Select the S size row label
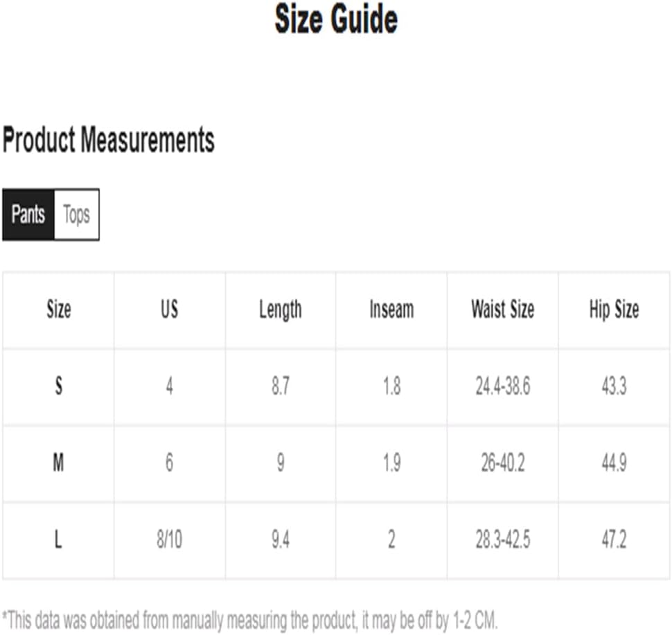 pyautogui.click(x=59, y=386)
